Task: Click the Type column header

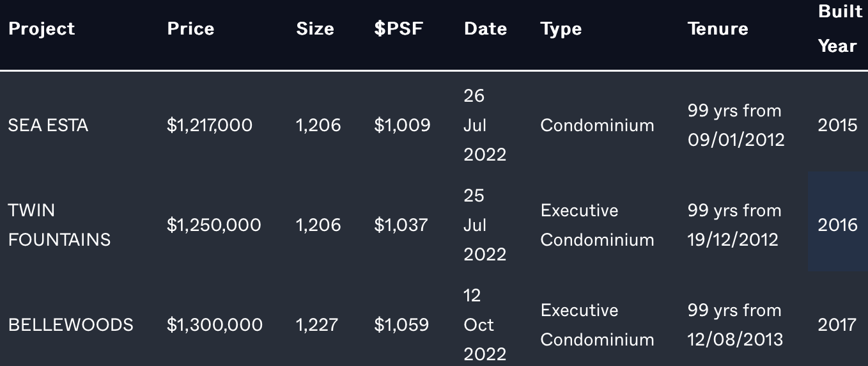Action: (561, 29)
